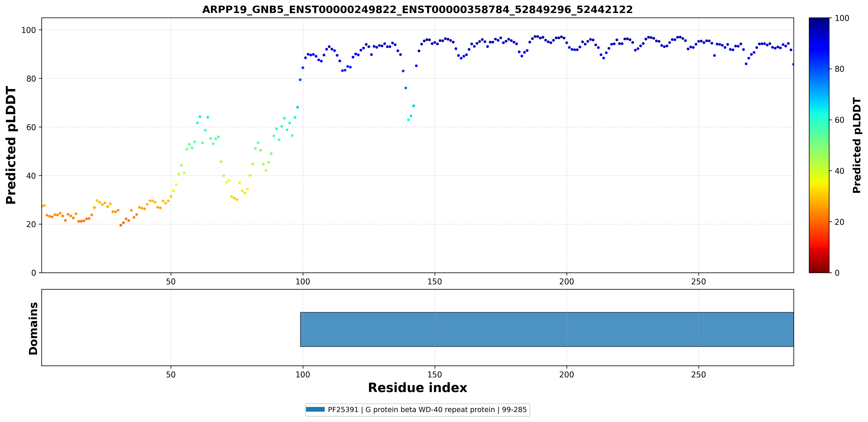The image size is (868, 422).
Task: Click the PF25391 legend color swatch
Action: (x=315, y=410)
